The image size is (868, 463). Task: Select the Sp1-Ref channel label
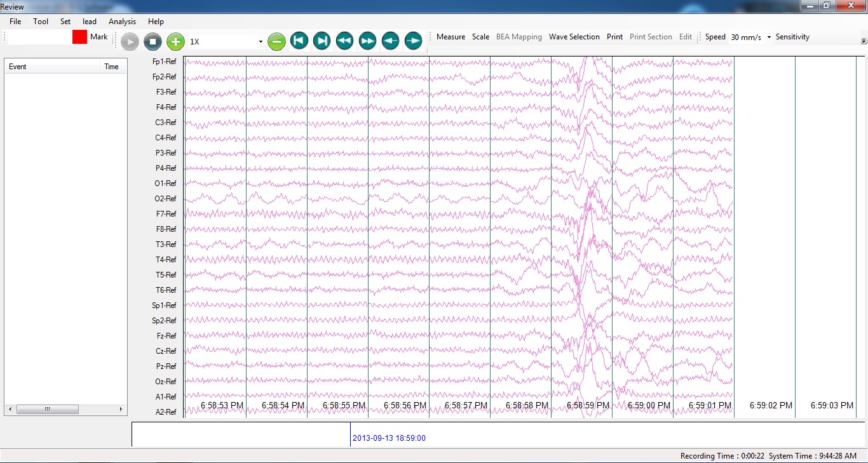165,305
